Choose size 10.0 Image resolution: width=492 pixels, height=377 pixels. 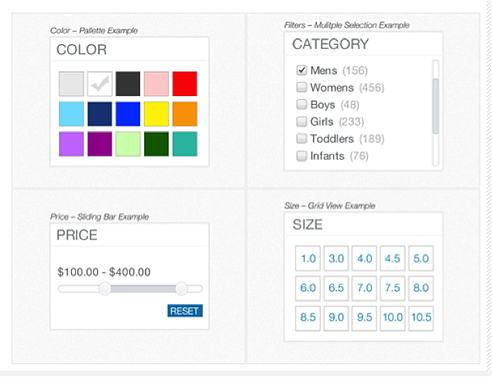[x=393, y=318]
